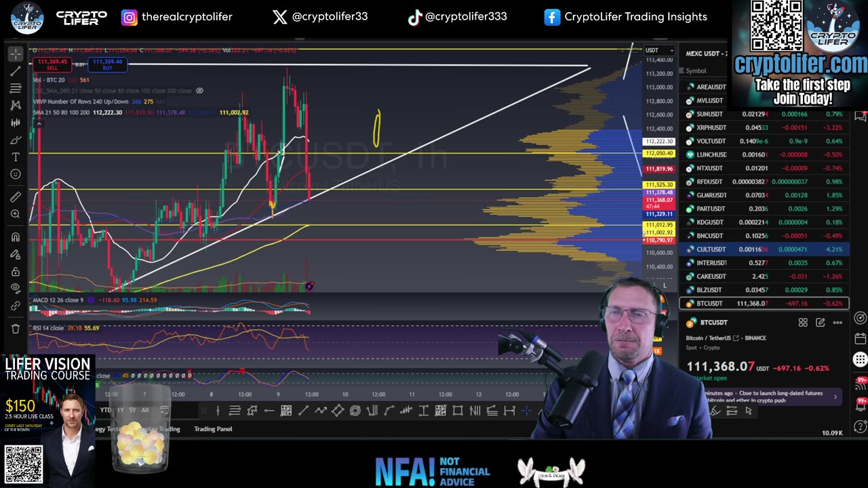Select the Fib circles tool in favorites bar
Screen dimensions: 868x488
[355, 411]
